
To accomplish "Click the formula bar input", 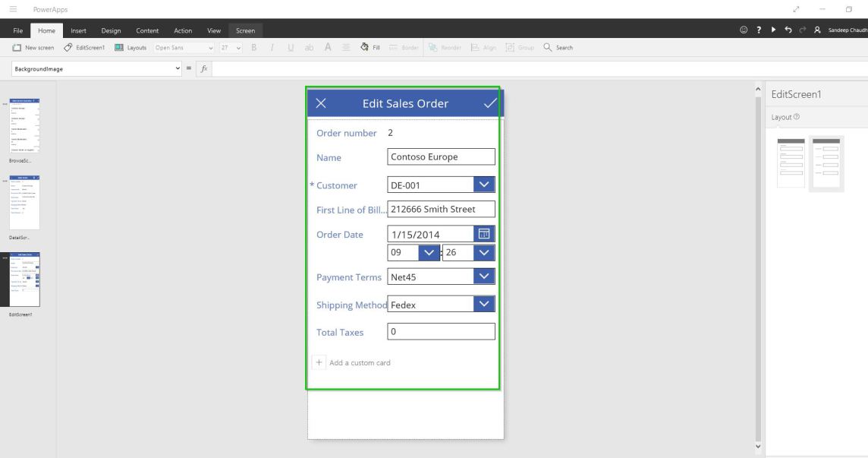I will (x=539, y=68).
